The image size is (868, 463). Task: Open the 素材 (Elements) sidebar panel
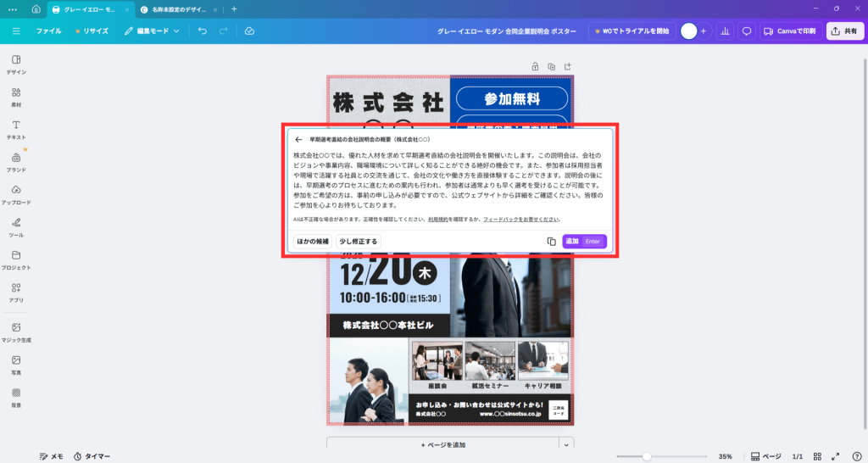pyautogui.click(x=16, y=97)
